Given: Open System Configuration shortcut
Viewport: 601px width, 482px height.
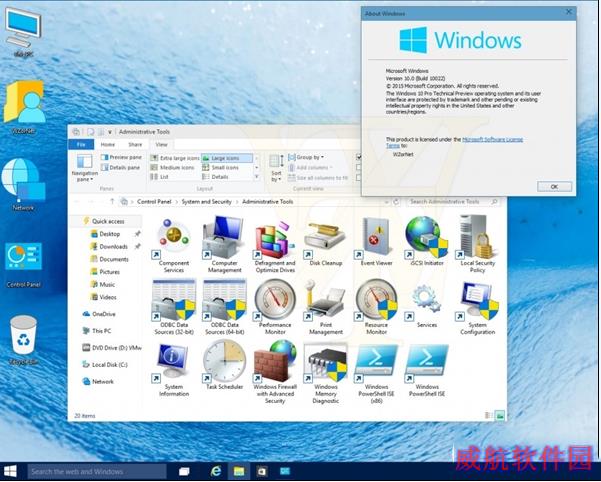Looking at the screenshot, I should click(477, 307).
